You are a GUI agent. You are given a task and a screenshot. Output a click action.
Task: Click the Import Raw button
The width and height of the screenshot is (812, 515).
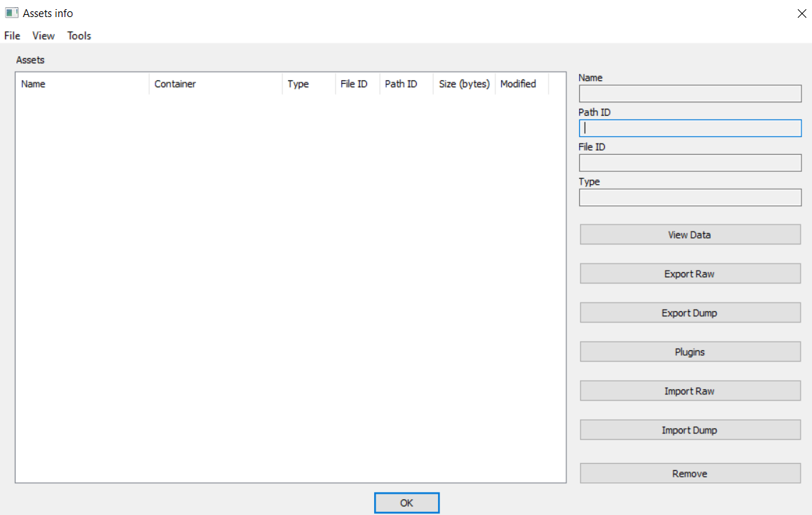(689, 390)
